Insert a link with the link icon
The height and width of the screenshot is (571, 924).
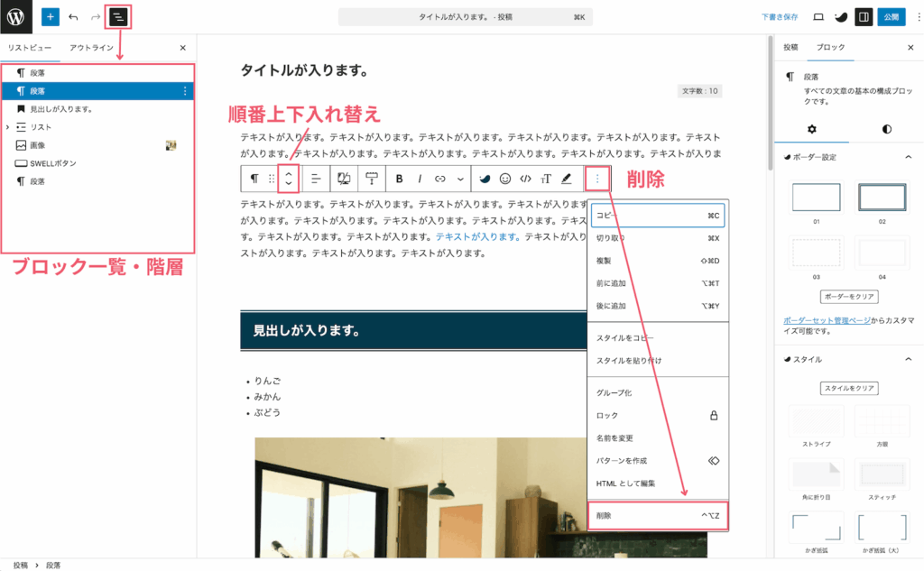point(440,179)
